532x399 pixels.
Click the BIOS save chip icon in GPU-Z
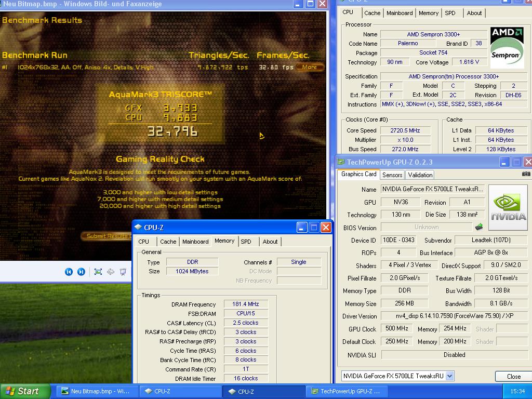coord(479,227)
